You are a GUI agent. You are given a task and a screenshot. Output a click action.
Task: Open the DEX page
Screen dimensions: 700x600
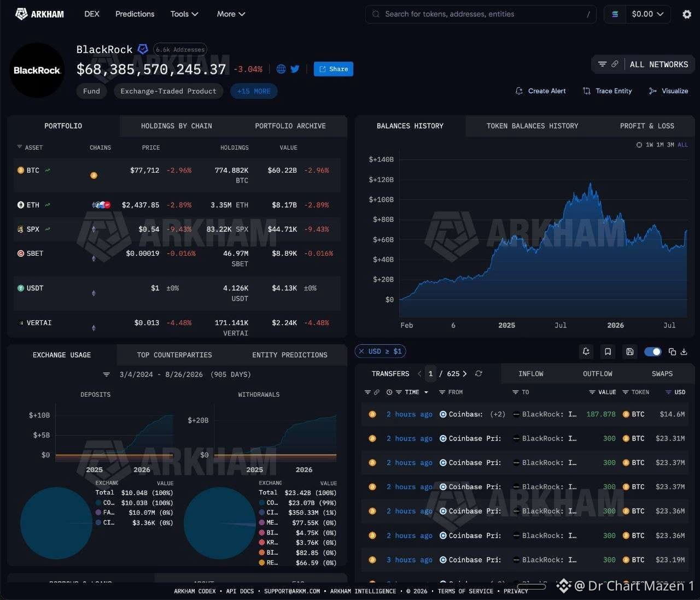click(92, 14)
